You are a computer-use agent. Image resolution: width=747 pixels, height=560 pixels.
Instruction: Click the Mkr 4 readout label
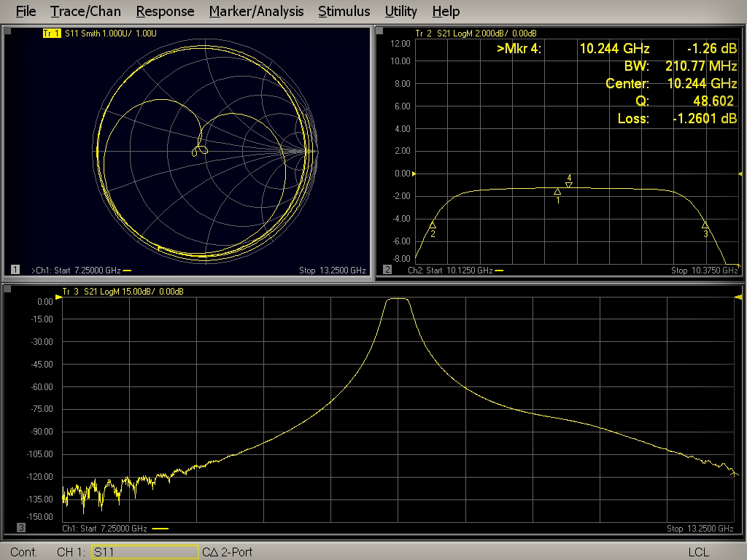(x=519, y=49)
